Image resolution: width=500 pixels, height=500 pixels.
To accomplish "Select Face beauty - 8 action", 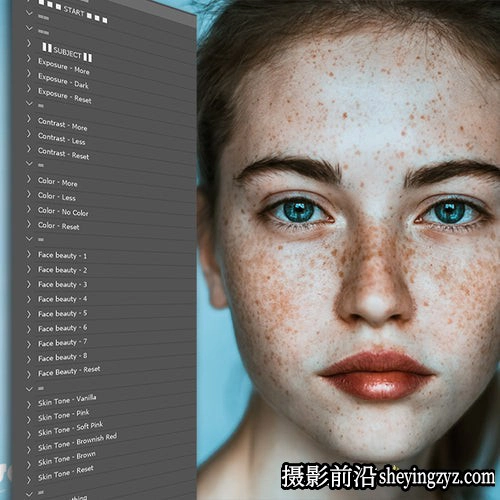I will pos(63,357).
